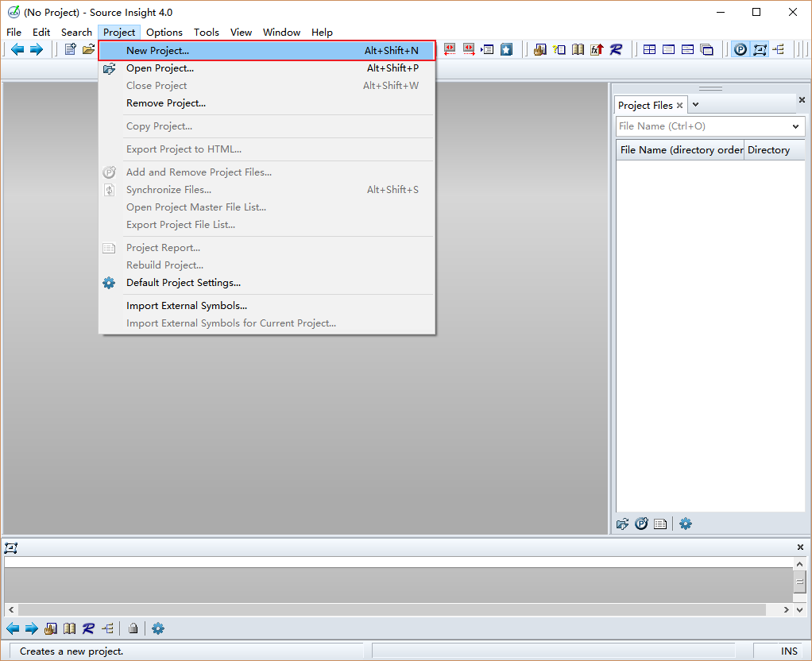Close the right-side Project panel
Screen dimensions: 812x661
(x=802, y=100)
